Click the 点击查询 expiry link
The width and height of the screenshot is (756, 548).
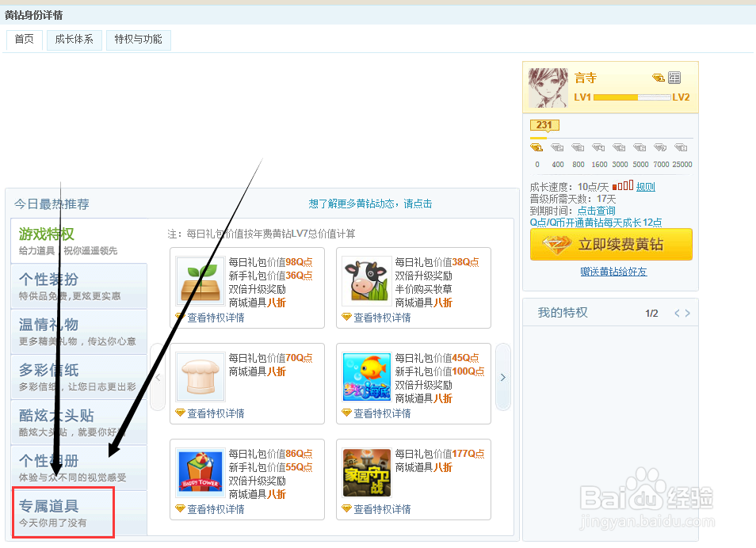(597, 211)
